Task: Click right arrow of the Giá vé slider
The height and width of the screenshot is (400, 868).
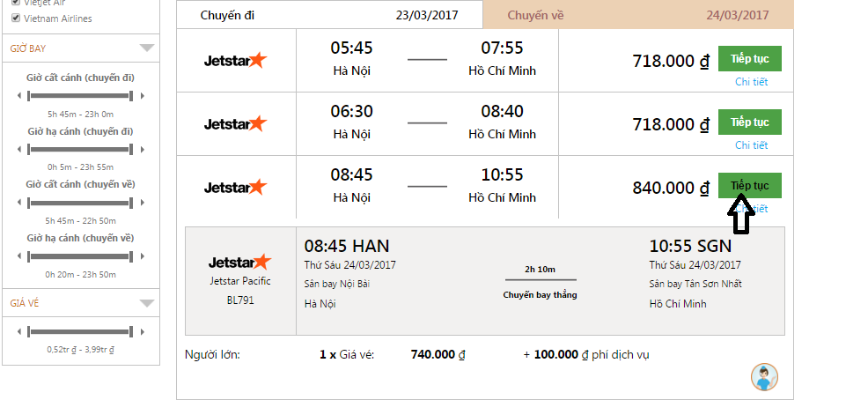Action: coord(143,332)
